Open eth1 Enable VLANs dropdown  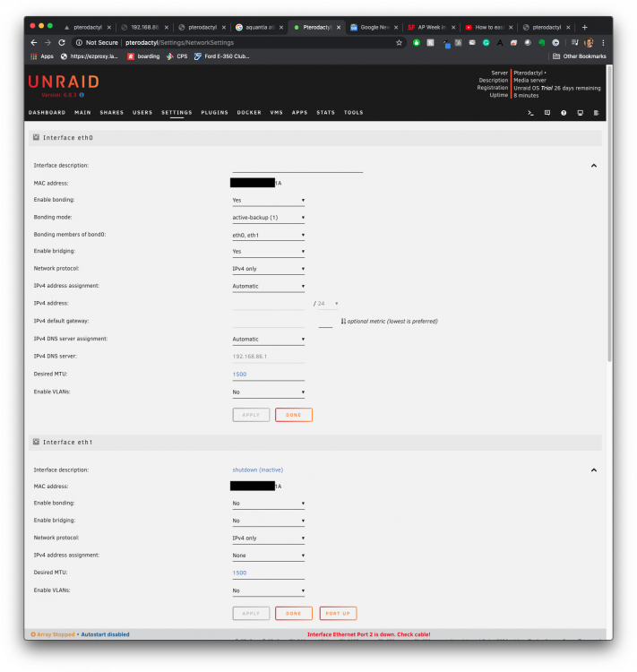pyautogui.click(x=269, y=590)
